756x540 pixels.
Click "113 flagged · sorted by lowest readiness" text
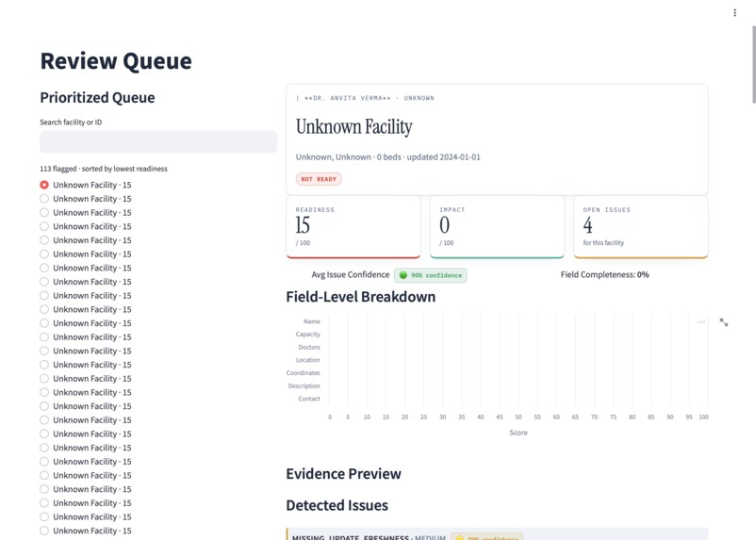pyautogui.click(x=104, y=169)
